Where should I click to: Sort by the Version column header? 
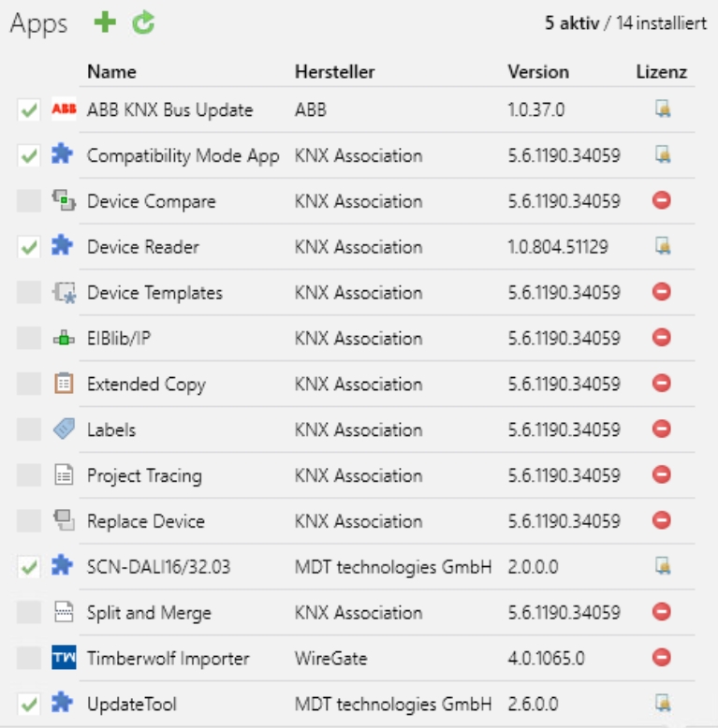(x=538, y=72)
